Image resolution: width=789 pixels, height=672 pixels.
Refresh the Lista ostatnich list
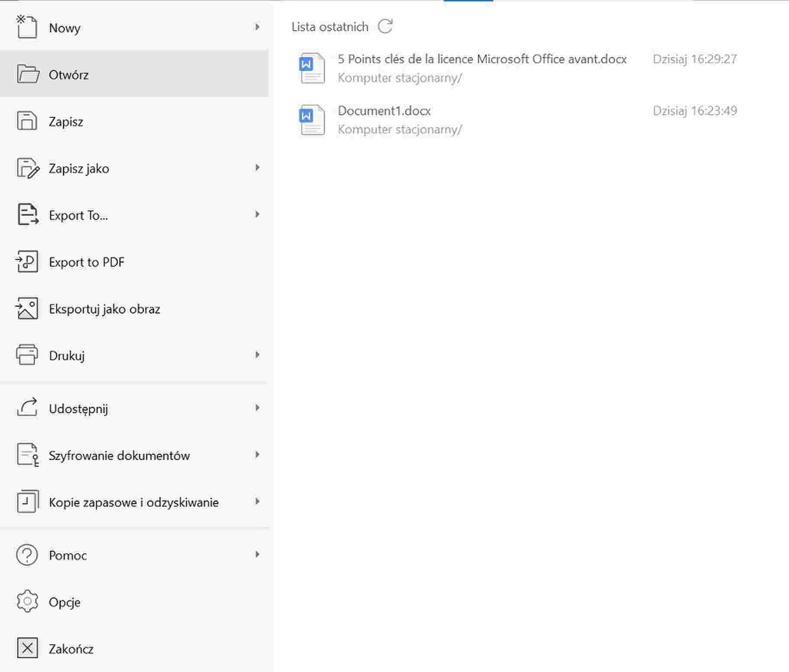385,26
